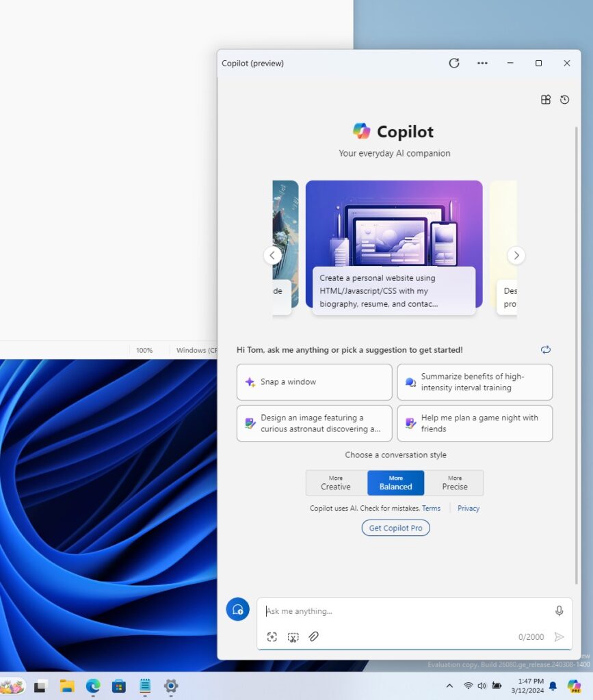Activate voice input with the microphone icon
Image resolution: width=593 pixels, height=700 pixels.
tap(559, 610)
